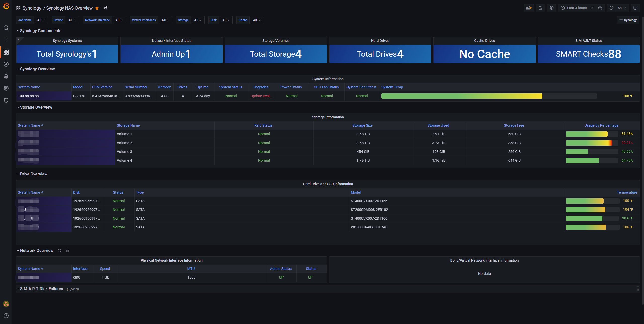Open the S.M.A.R.T Status panel title menu
Viewport: 644px width, 324px height.
pos(589,41)
